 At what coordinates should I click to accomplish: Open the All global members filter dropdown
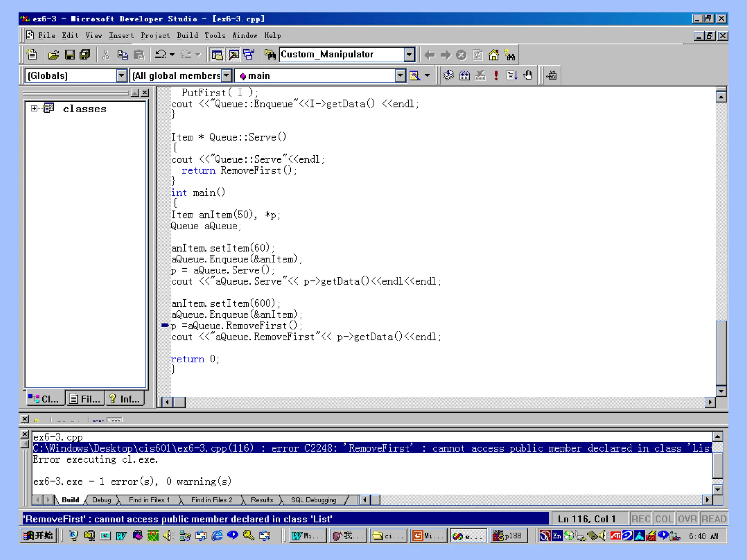pos(227,75)
